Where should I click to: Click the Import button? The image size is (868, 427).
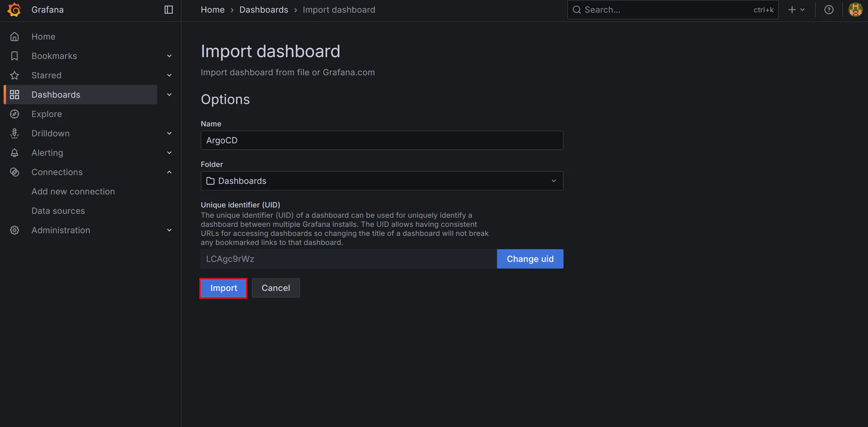(223, 288)
